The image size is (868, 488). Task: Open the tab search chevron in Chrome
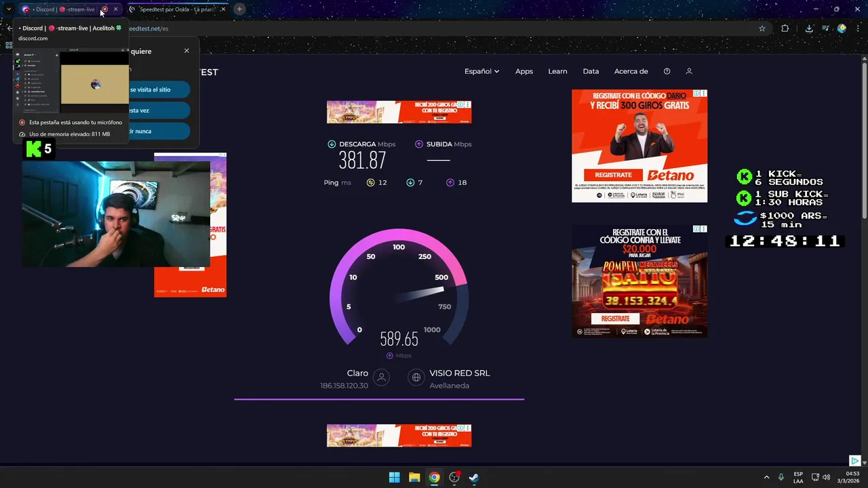point(9,9)
